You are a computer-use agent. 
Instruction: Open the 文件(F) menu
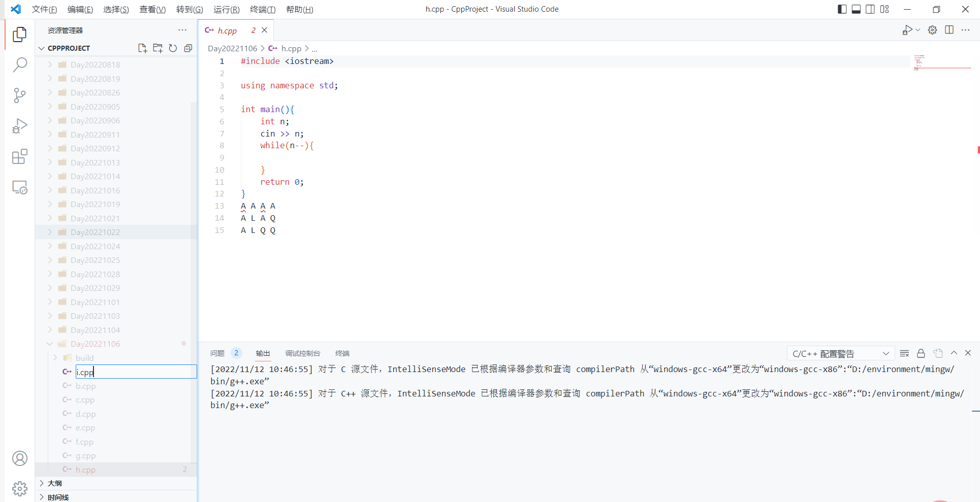tap(44, 9)
